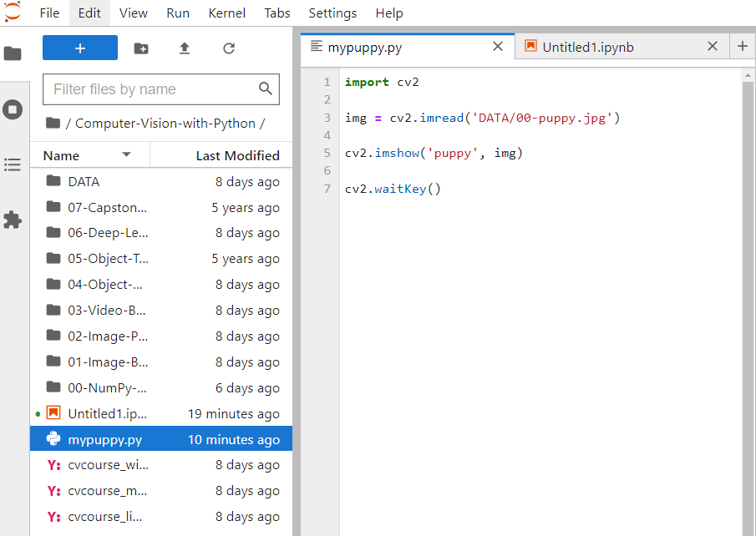This screenshot has height=536, width=756.
Task: Switch to the Untitled1.ipynb tab
Action: (x=622, y=47)
